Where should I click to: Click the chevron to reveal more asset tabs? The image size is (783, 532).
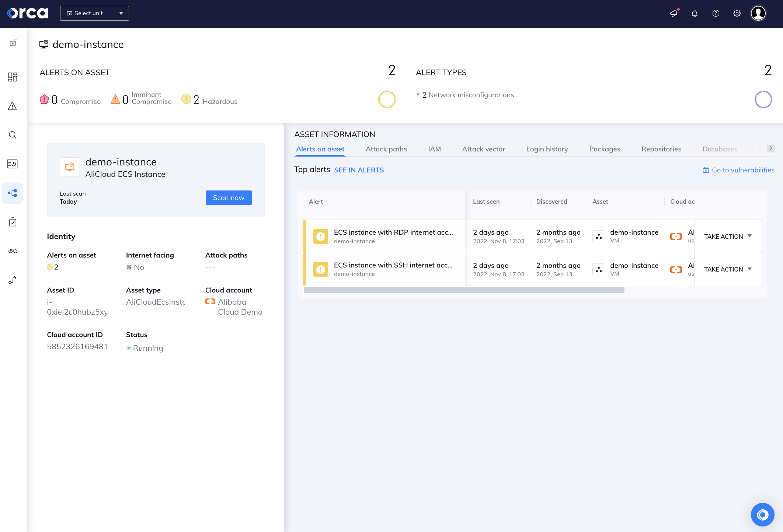[771, 148]
